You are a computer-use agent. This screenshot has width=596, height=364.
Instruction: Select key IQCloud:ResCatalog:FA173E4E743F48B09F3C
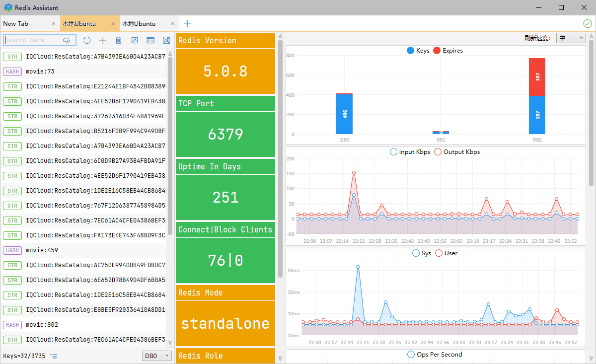pyautogui.click(x=83, y=235)
